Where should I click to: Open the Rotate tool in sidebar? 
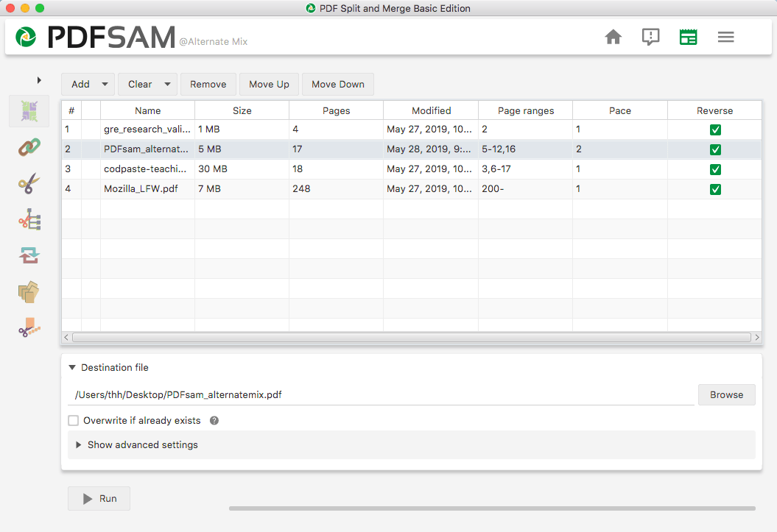pyautogui.click(x=29, y=255)
